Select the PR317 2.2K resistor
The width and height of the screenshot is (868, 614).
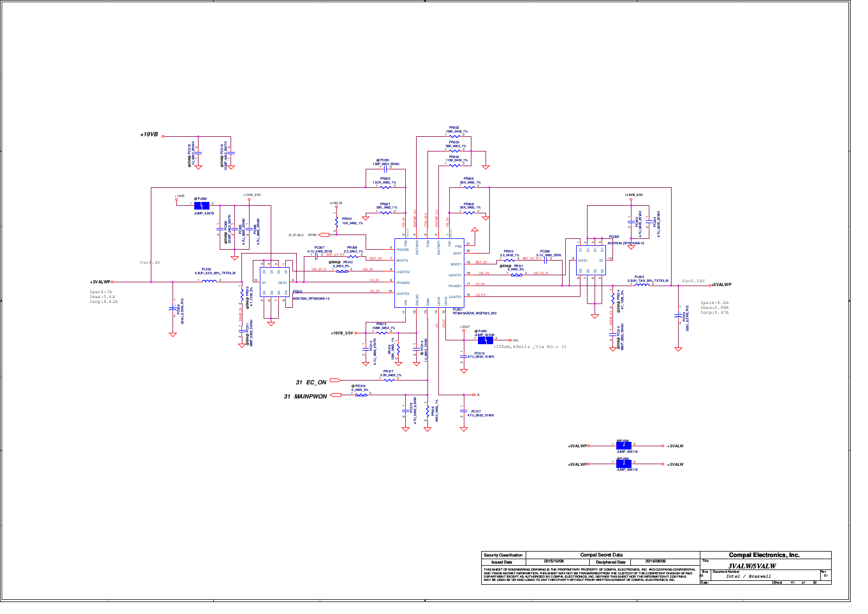pyautogui.click(x=389, y=379)
